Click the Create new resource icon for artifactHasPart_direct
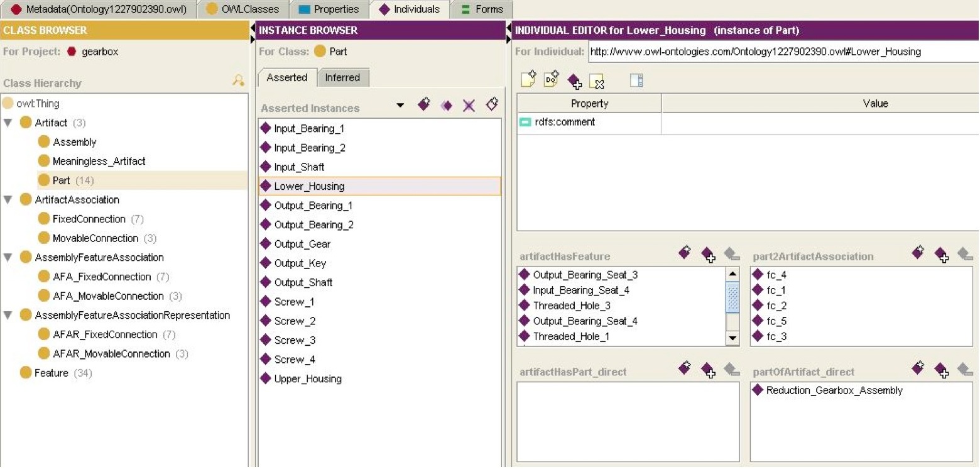The width and height of the screenshot is (980, 469). click(x=685, y=368)
